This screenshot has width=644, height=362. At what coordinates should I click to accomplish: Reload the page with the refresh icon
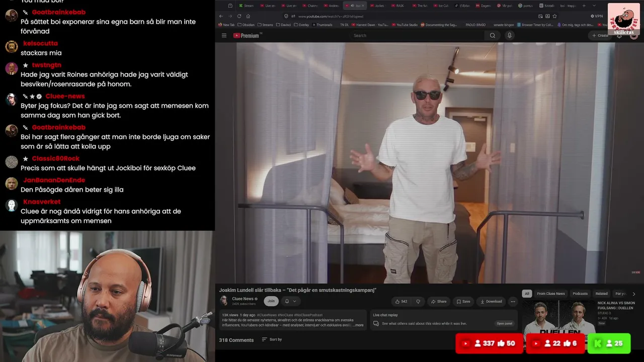pyautogui.click(x=239, y=16)
